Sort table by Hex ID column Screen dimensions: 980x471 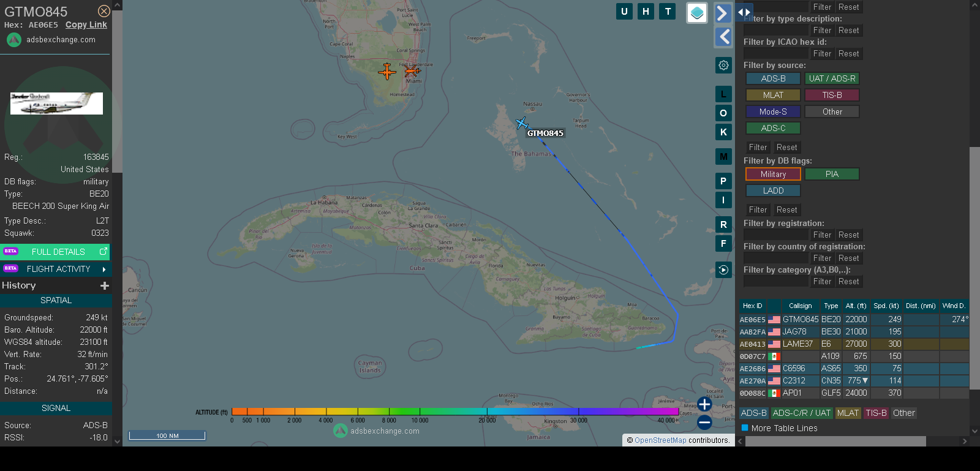[753, 306]
